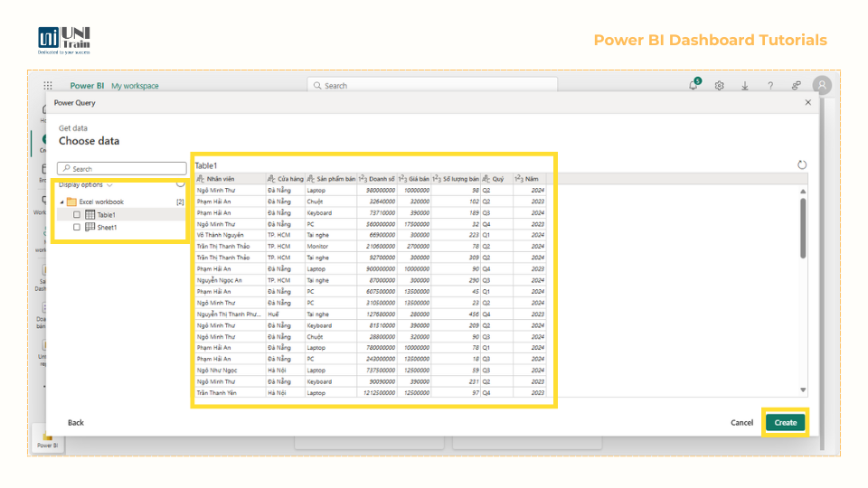Open the app launcher waffle icon
The width and height of the screenshot is (868, 488).
pos(48,86)
